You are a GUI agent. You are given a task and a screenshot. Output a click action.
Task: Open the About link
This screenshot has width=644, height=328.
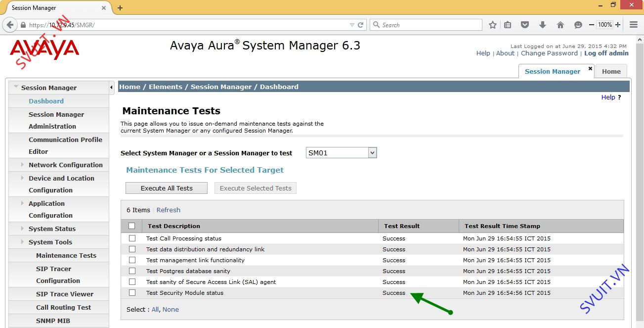click(505, 53)
